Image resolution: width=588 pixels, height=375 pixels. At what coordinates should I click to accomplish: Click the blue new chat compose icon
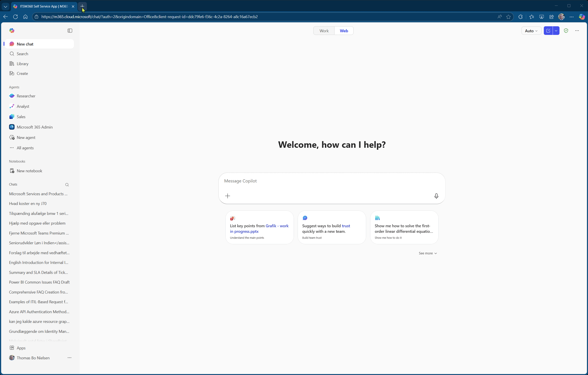pos(548,30)
